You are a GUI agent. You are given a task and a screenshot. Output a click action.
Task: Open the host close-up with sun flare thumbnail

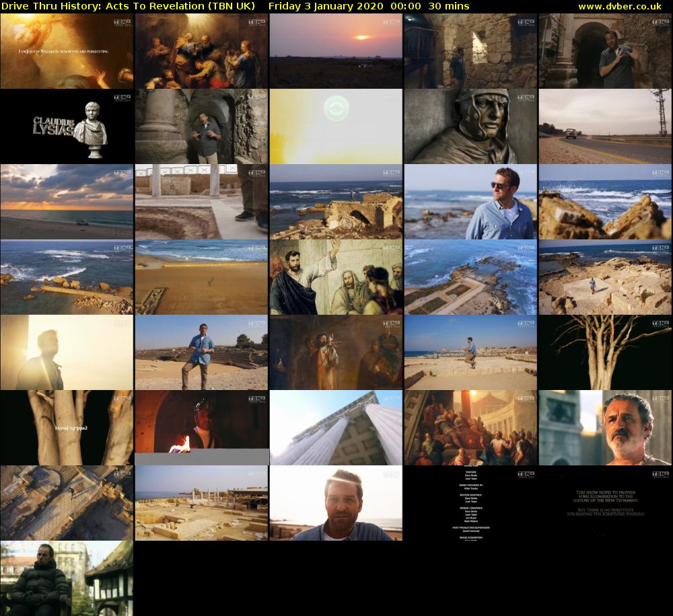[x=336, y=503]
